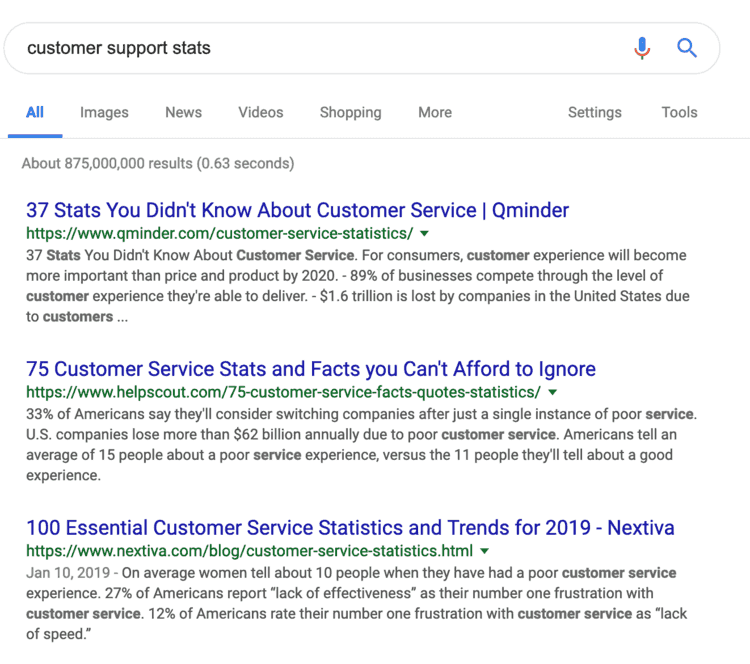Open the 75 Customer Service Stats result

[310, 369]
